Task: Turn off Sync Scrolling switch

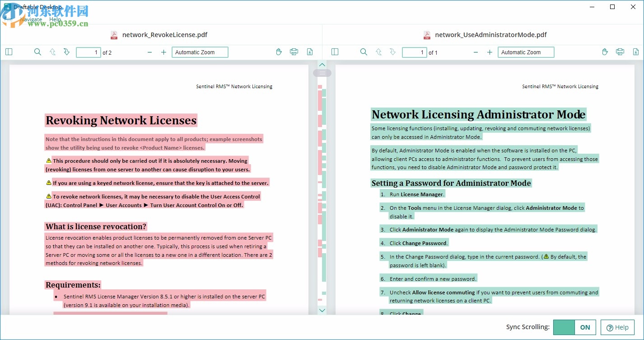Action: pos(574,327)
